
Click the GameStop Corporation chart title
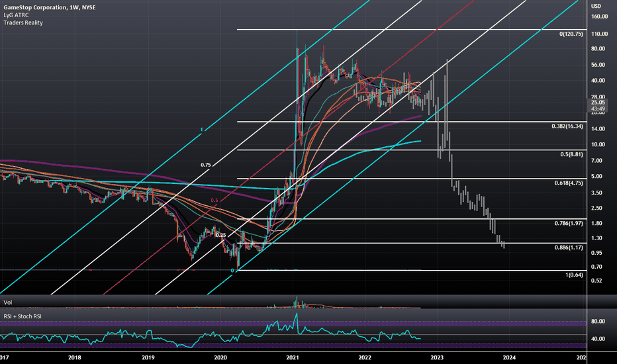point(50,7)
